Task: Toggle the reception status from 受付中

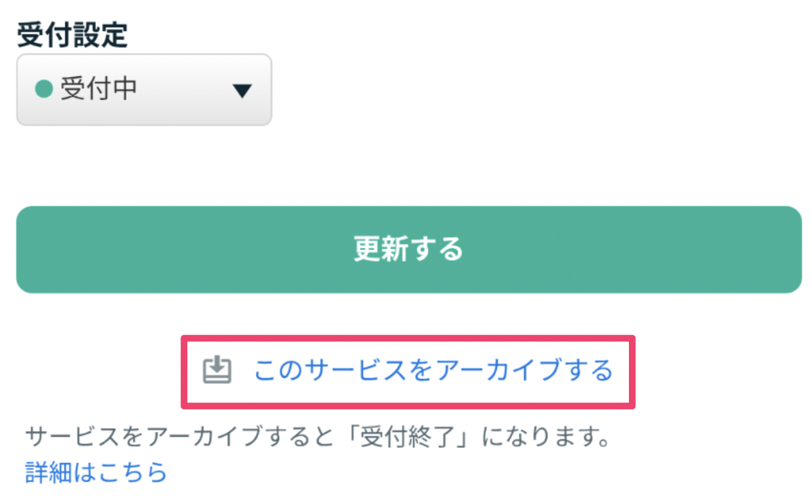Action: click(143, 88)
